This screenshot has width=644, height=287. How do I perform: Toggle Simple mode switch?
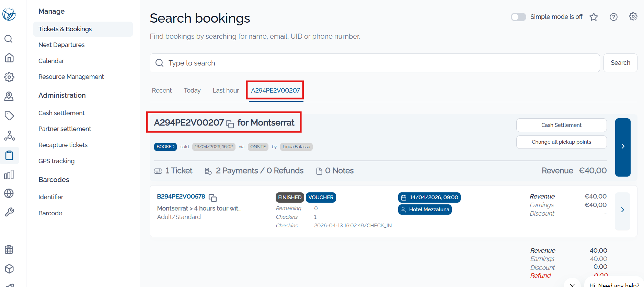pos(518,17)
